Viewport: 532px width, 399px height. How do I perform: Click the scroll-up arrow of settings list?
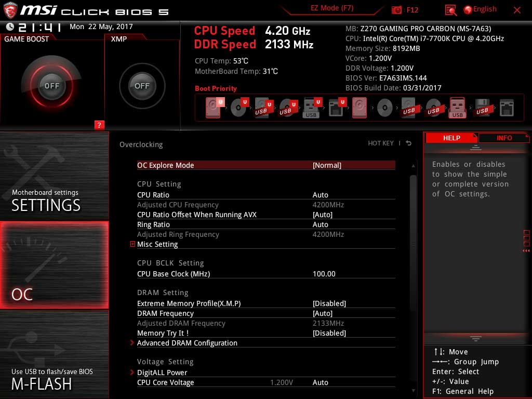tap(413, 166)
